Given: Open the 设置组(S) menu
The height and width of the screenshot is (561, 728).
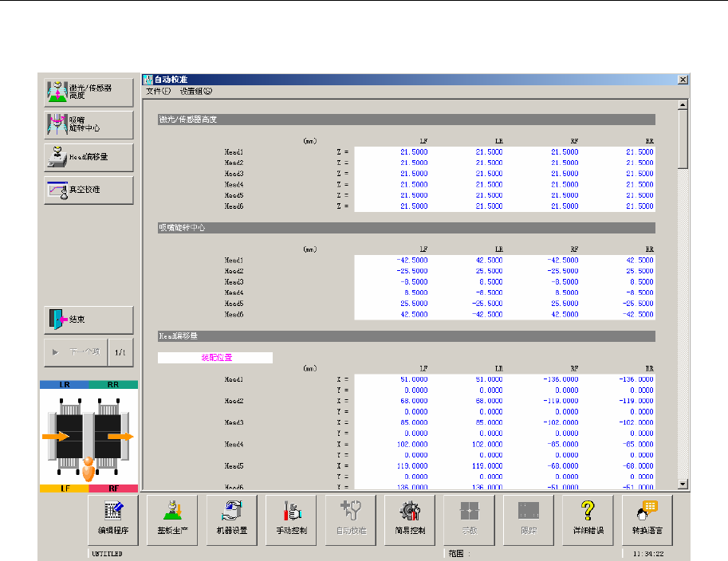Looking at the screenshot, I should click(196, 91).
